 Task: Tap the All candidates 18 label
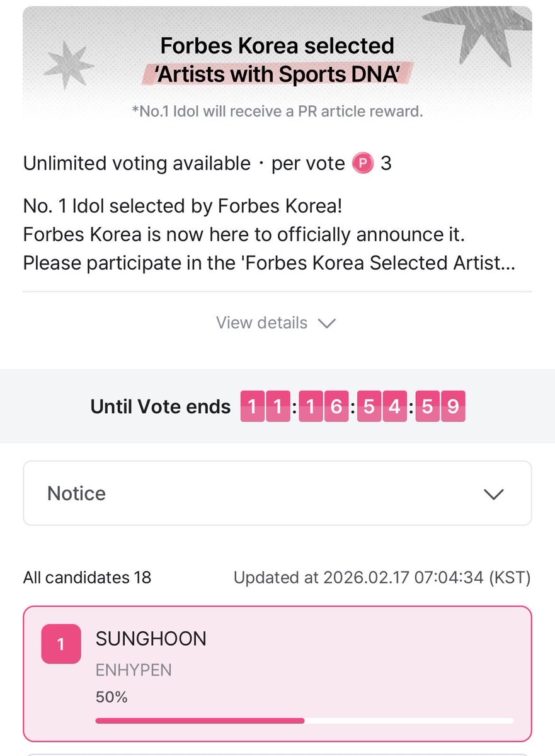87,578
